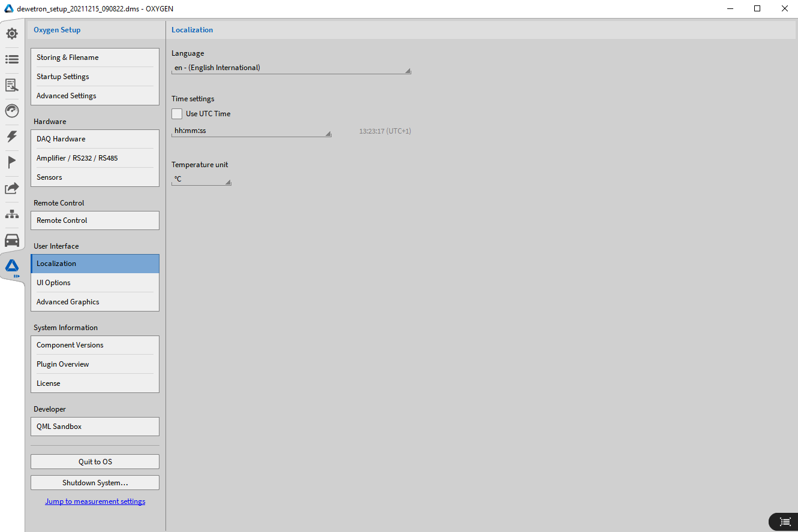Image resolution: width=798 pixels, height=532 pixels.
Task: Open the Temperature unit dropdown
Action: 201,179
